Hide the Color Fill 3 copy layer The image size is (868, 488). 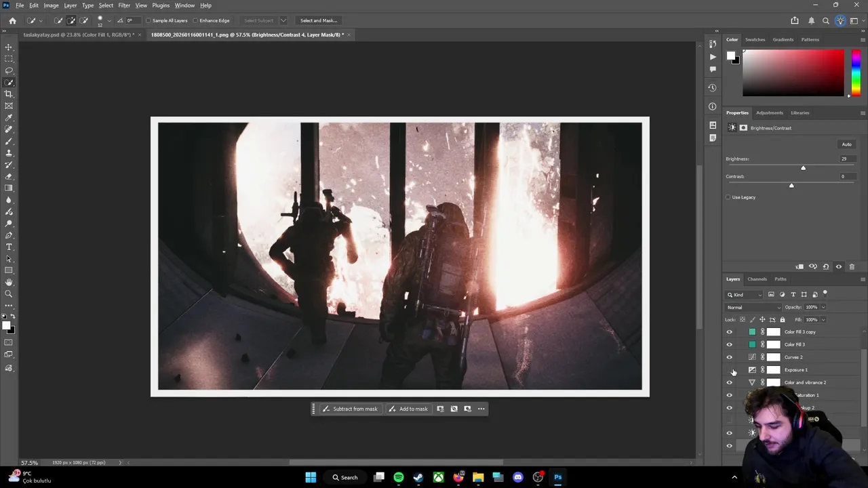tap(730, 332)
